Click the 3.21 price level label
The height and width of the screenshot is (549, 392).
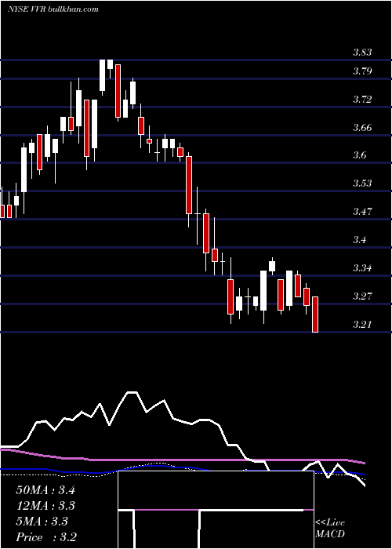click(362, 325)
